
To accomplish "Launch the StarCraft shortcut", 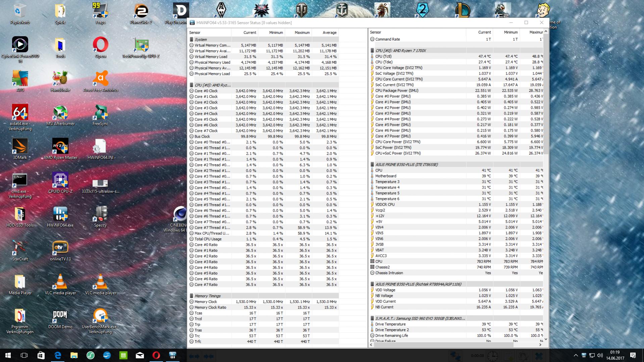I will pyautogui.click(x=20, y=251).
